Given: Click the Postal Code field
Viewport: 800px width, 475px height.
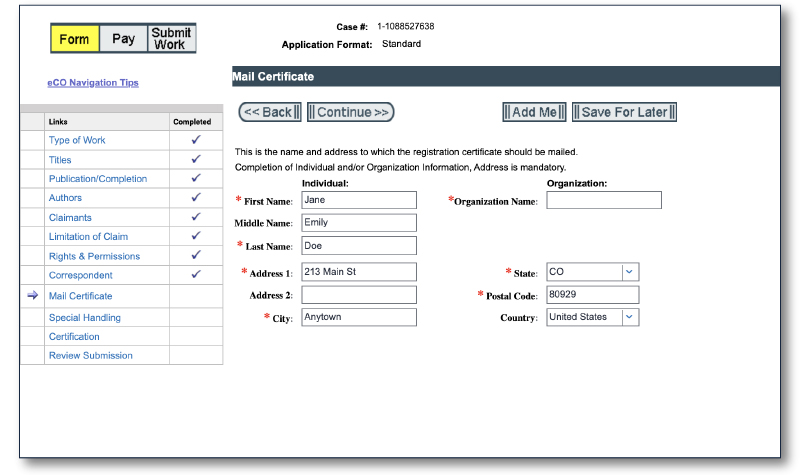Looking at the screenshot, I should (x=592, y=295).
